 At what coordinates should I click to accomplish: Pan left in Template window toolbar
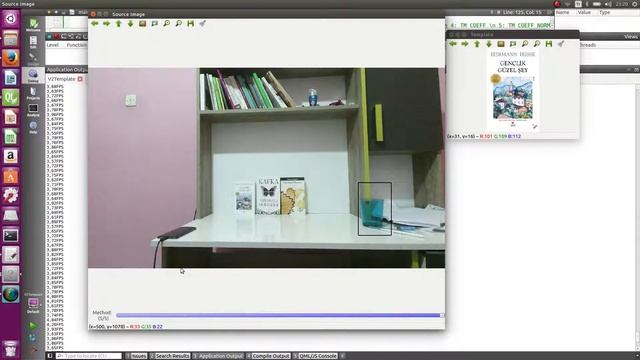(x=453, y=44)
